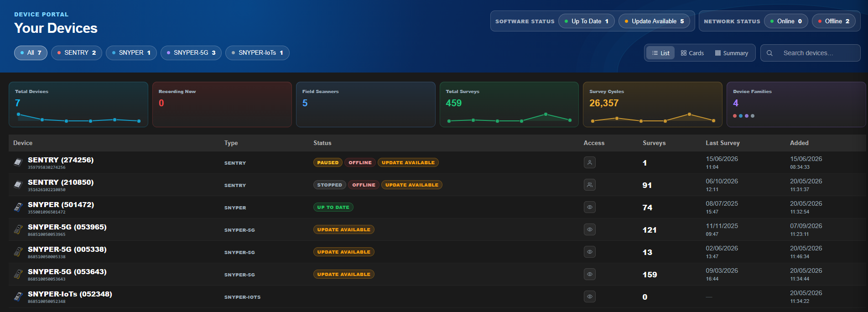Click the device icon beside SENTRY (210850)
Image resolution: width=868 pixels, height=312 pixels.
pos(18,185)
